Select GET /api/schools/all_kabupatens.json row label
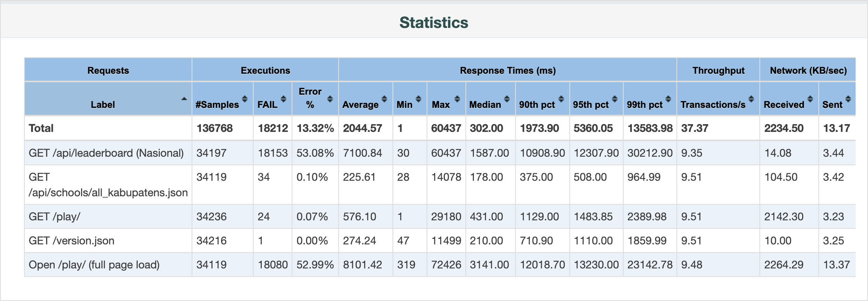This screenshot has height=301, width=868. (108, 185)
